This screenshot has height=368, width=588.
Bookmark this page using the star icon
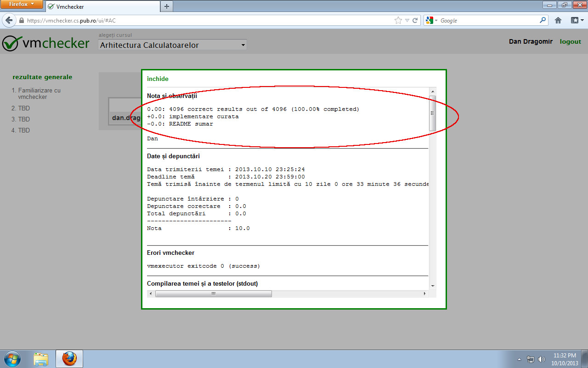(x=398, y=20)
